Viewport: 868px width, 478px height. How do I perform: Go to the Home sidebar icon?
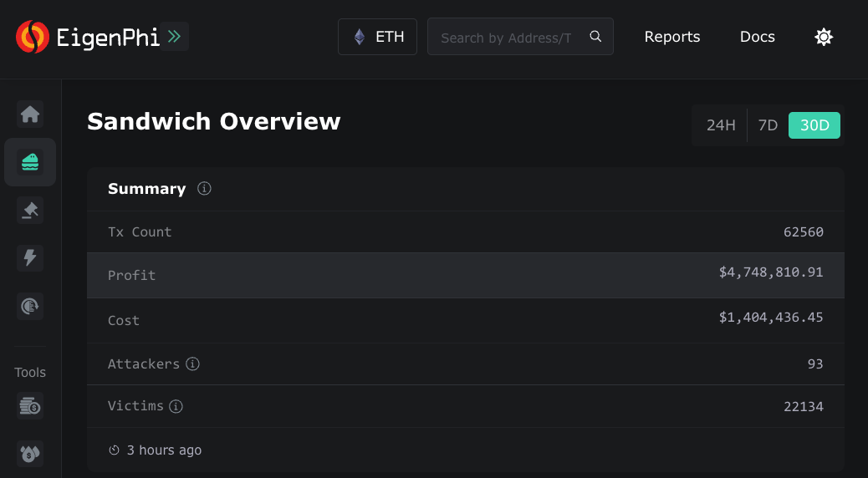point(30,114)
